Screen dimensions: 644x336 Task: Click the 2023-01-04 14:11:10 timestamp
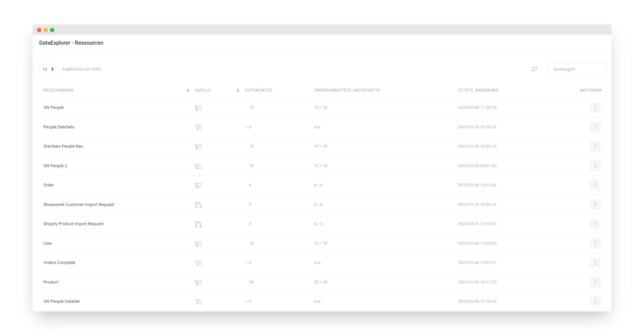(x=477, y=282)
